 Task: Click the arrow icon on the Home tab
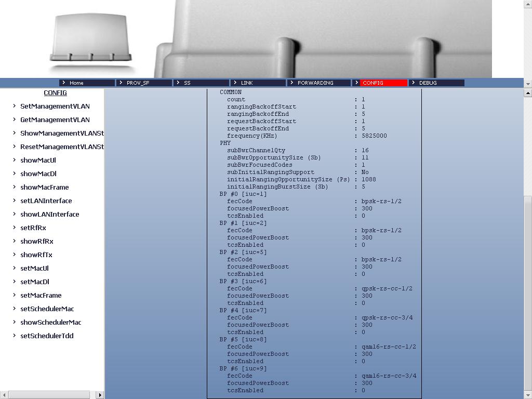64,83
